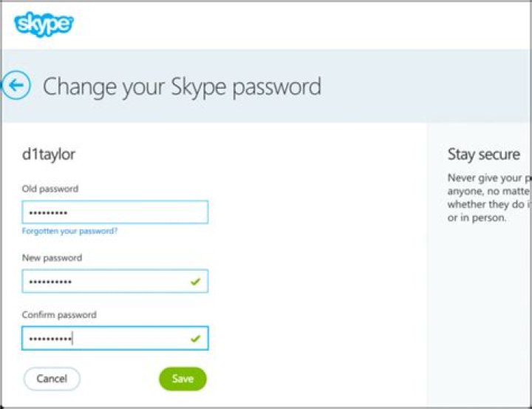Click blank light-blue banner right of the title
The width and height of the screenshot is (532, 409).
tap(429, 87)
